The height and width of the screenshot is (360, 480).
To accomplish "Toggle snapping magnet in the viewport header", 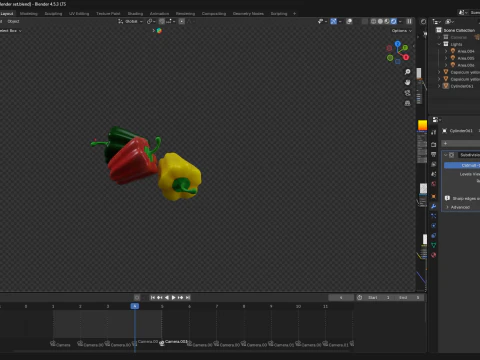I will [x=162, y=21].
